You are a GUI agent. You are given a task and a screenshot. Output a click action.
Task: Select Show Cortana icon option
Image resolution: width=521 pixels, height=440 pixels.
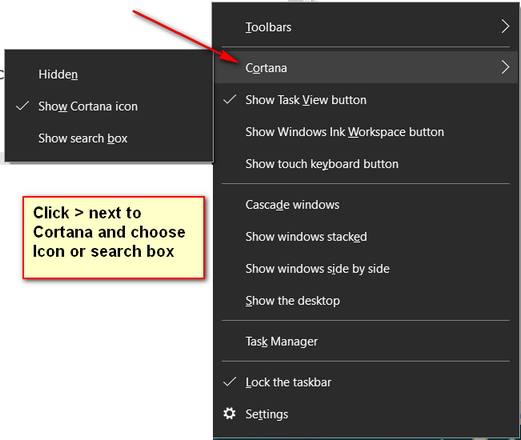pyautogui.click(x=109, y=106)
